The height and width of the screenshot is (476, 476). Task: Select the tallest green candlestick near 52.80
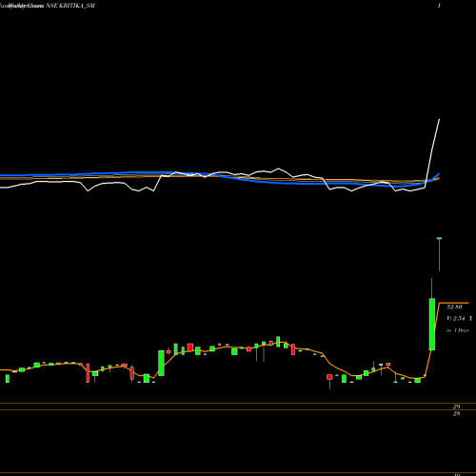[432, 324]
